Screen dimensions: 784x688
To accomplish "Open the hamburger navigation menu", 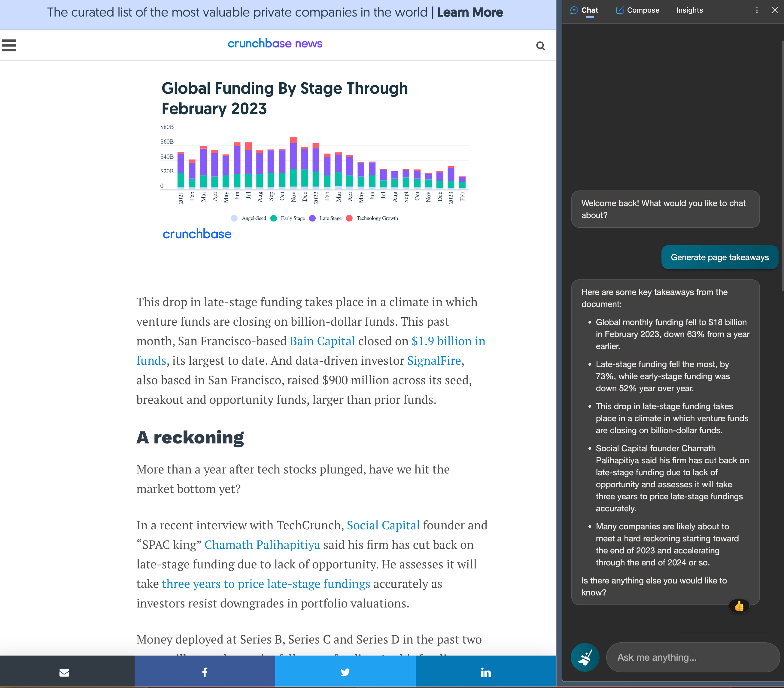I will [x=9, y=45].
